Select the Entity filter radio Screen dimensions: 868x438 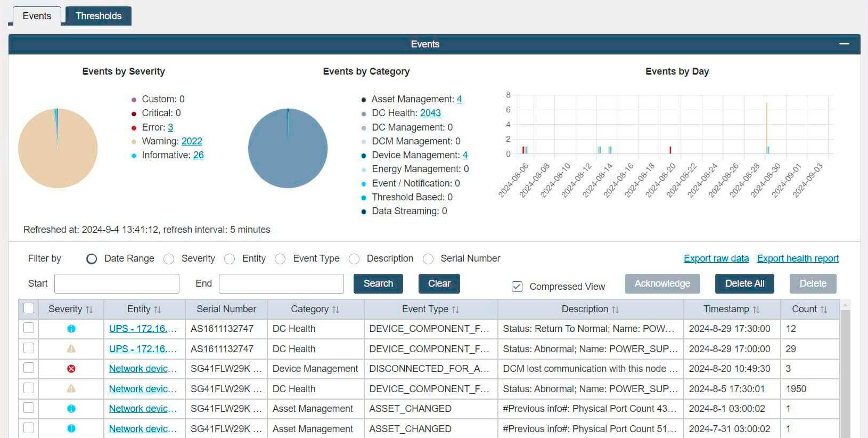[230, 259]
